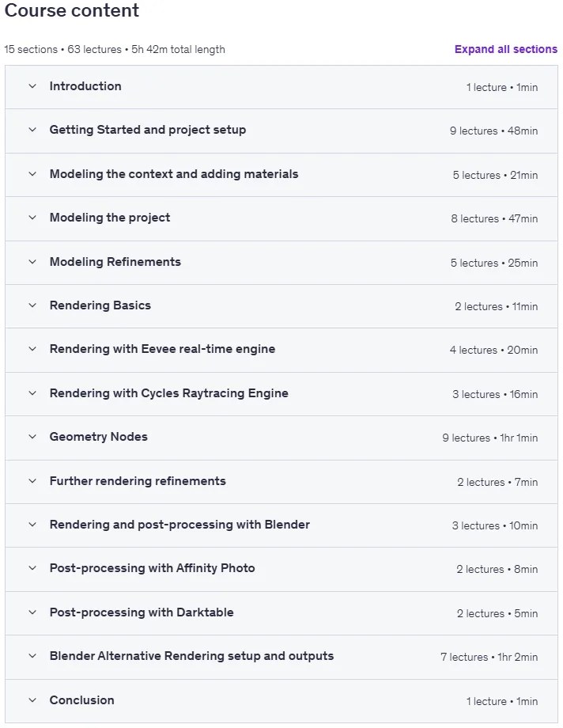Expand the Geometry Nodes chevron
This screenshot has height=728, width=563.
(x=32, y=437)
